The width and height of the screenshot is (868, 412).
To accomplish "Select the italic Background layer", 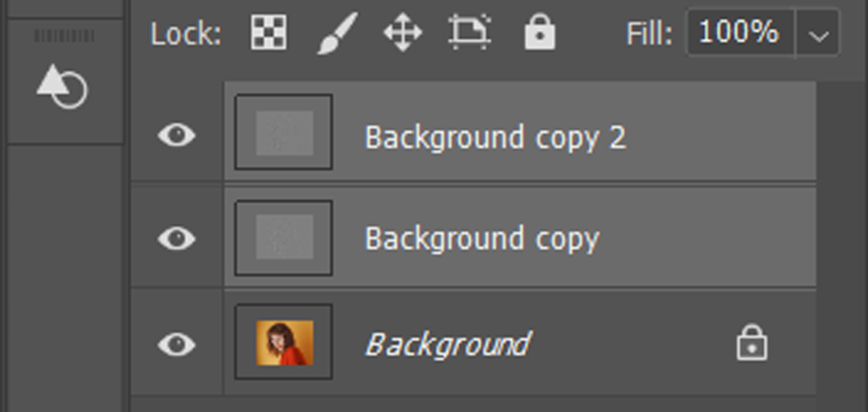I will pyautogui.click(x=448, y=343).
